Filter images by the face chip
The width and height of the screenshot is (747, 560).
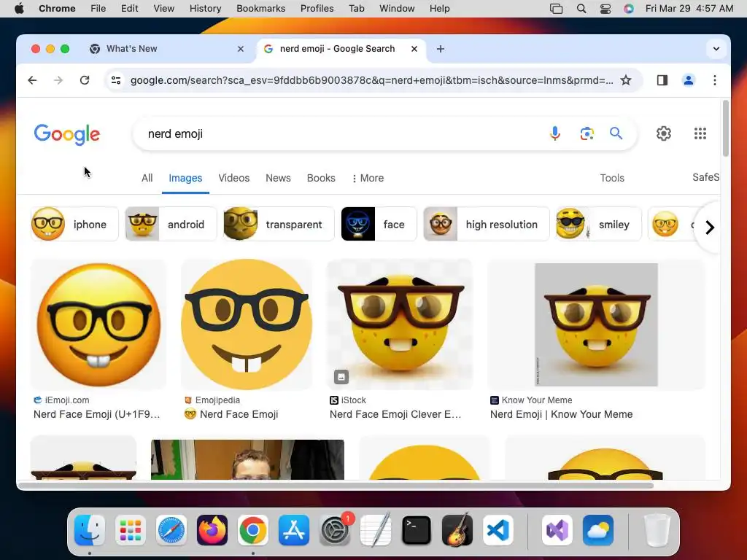tap(379, 224)
